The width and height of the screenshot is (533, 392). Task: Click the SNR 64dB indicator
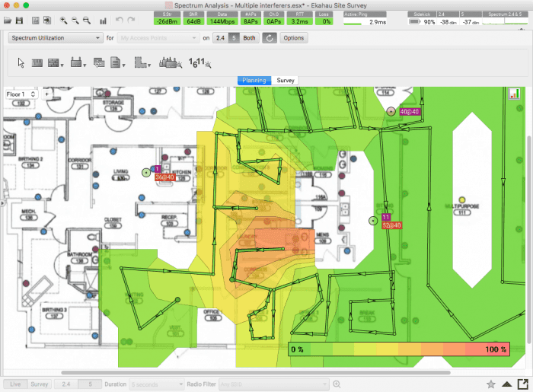pyautogui.click(x=193, y=18)
